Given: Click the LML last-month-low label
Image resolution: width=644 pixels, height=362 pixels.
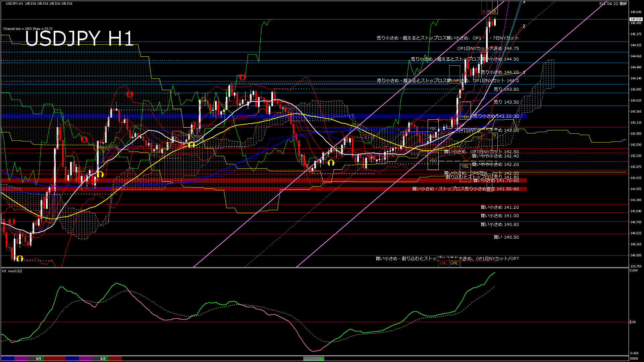Looking at the screenshot, I should (x=443, y=263).
